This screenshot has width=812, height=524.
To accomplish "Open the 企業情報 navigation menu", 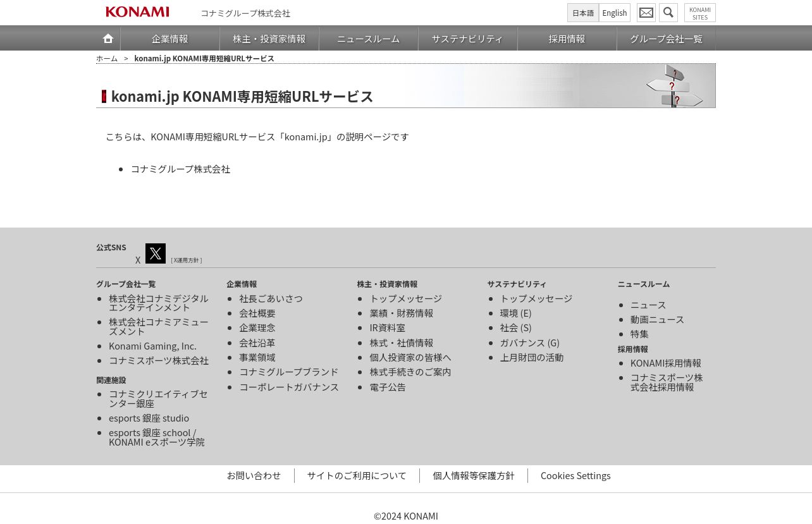I will 170,39.
